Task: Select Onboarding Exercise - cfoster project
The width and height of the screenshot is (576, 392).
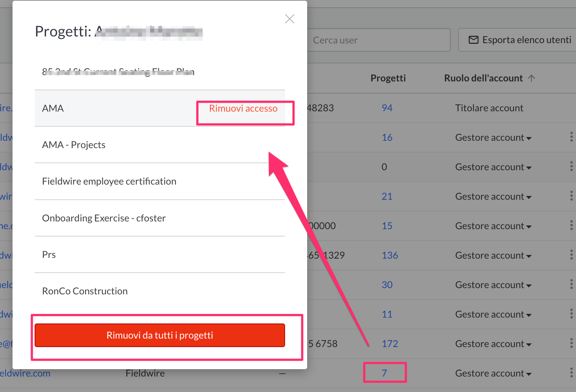Action: 104,218
